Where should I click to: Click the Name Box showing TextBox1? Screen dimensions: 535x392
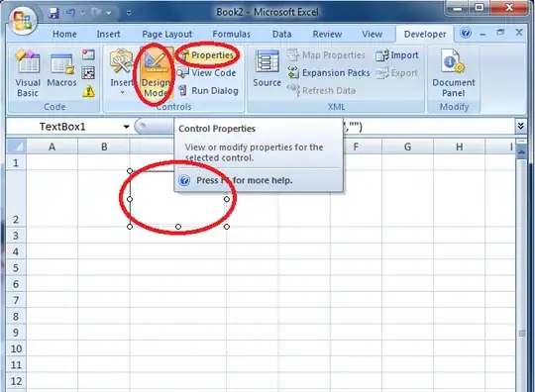63,127
